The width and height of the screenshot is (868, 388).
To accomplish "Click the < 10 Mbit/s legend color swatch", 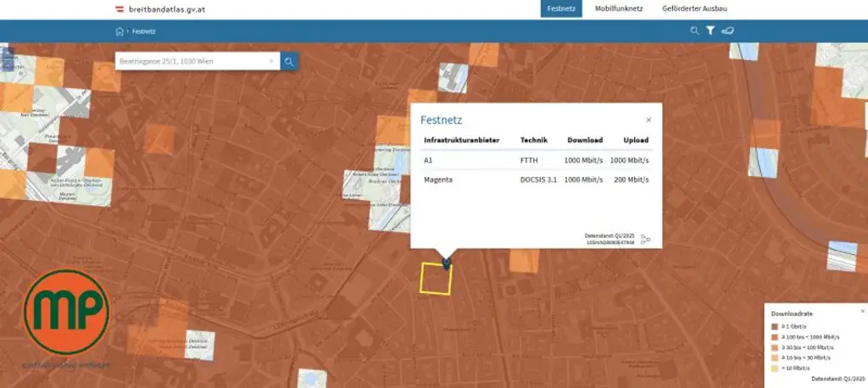I will [x=774, y=367].
